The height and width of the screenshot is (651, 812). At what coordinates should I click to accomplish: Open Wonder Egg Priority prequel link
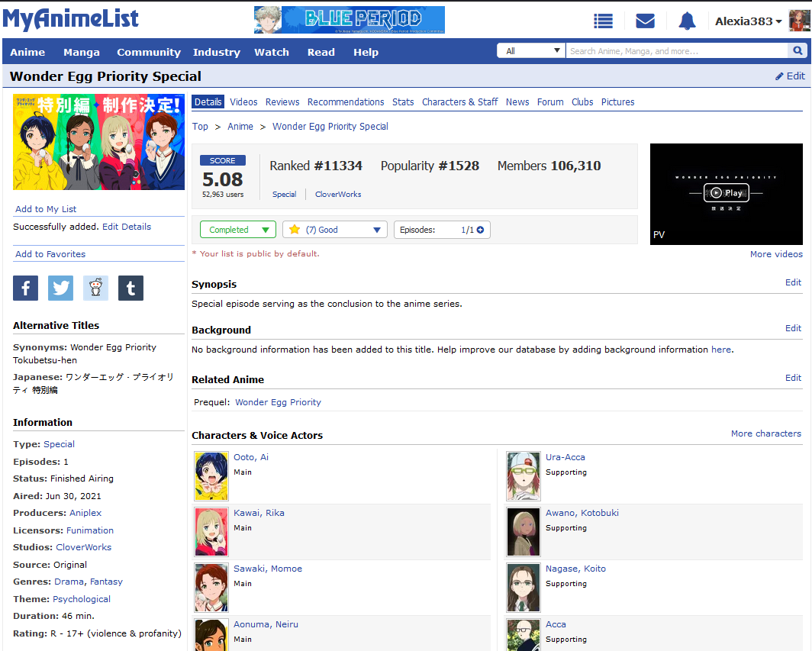[x=278, y=402]
